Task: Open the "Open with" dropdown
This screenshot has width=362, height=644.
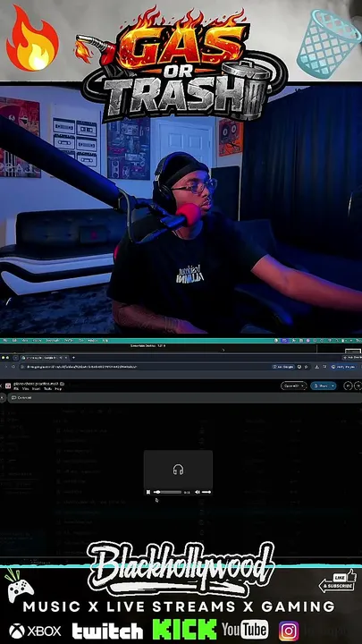Action: coord(293,386)
